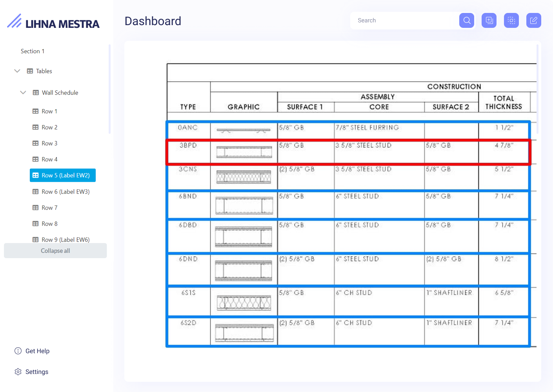The image size is (553, 392).
Task: Click the table icon next to Row 1
Action: click(x=36, y=111)
